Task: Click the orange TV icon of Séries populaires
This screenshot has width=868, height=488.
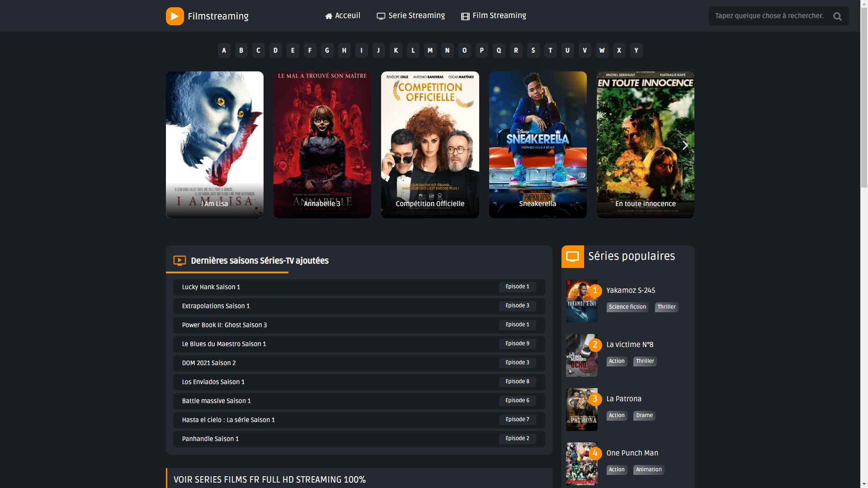Action: 572,257
